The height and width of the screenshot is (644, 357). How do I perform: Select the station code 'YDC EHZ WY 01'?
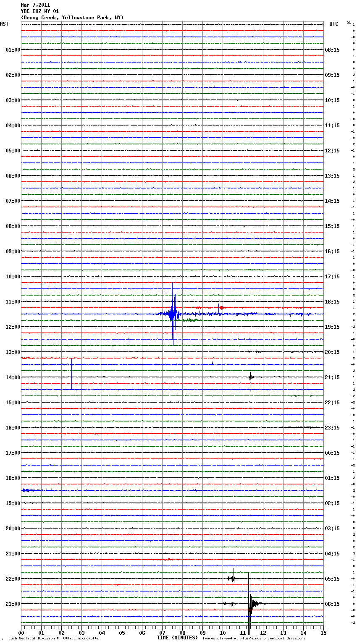click(x=40, y=11)
